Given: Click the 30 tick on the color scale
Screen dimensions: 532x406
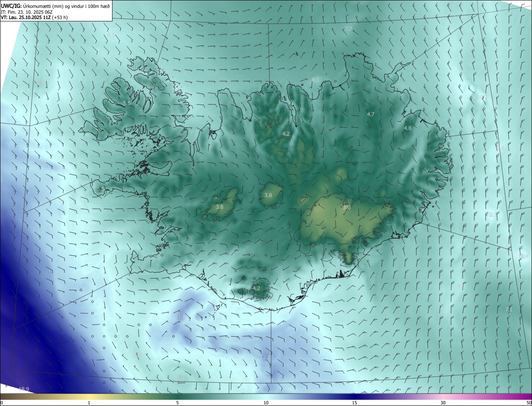Looking at the screenshot, I should (x=443, y=403).
